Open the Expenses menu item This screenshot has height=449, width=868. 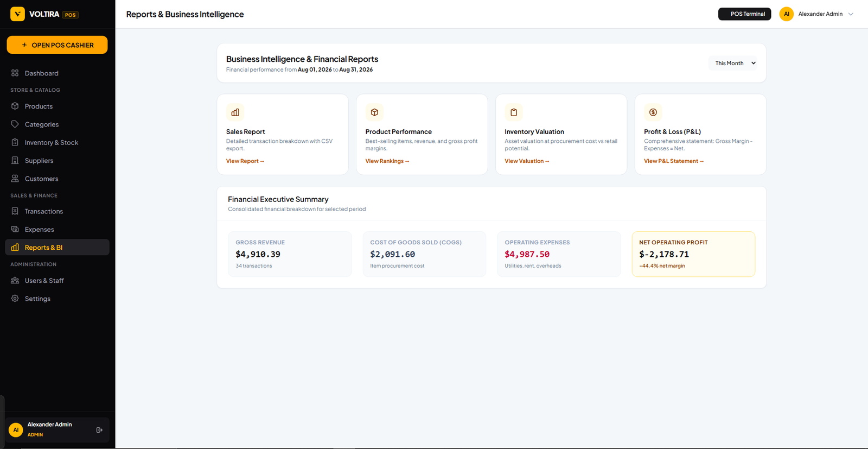click(57, 229)
